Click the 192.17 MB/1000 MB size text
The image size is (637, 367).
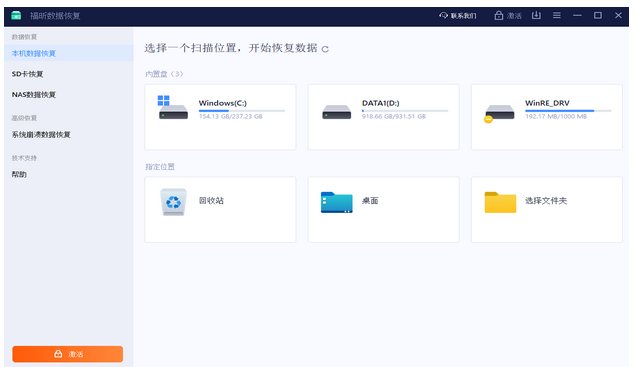pyautogui.click(x=556, y=117)
